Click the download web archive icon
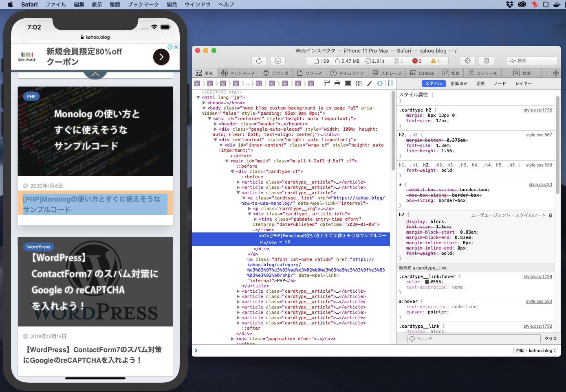 pyautogui.click(x=278, y=61)
